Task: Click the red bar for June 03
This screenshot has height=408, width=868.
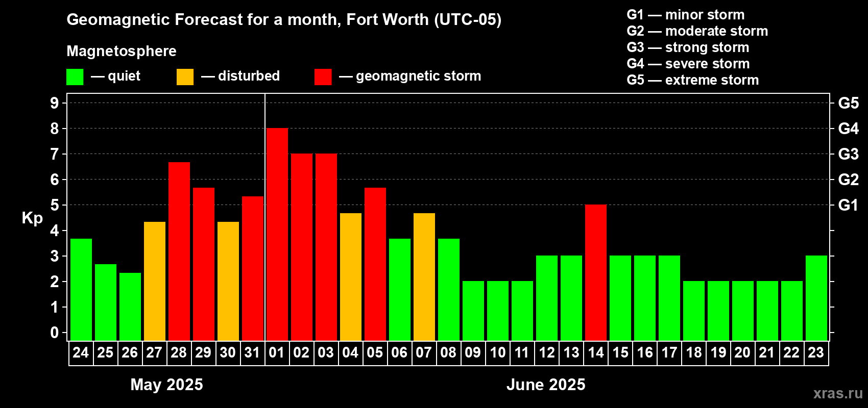Action: (x=326, y=247)
